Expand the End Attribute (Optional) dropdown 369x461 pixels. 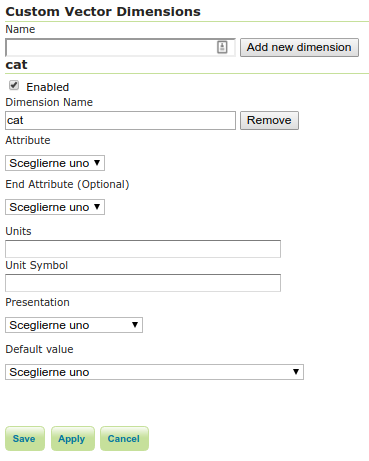pos(55,207)
